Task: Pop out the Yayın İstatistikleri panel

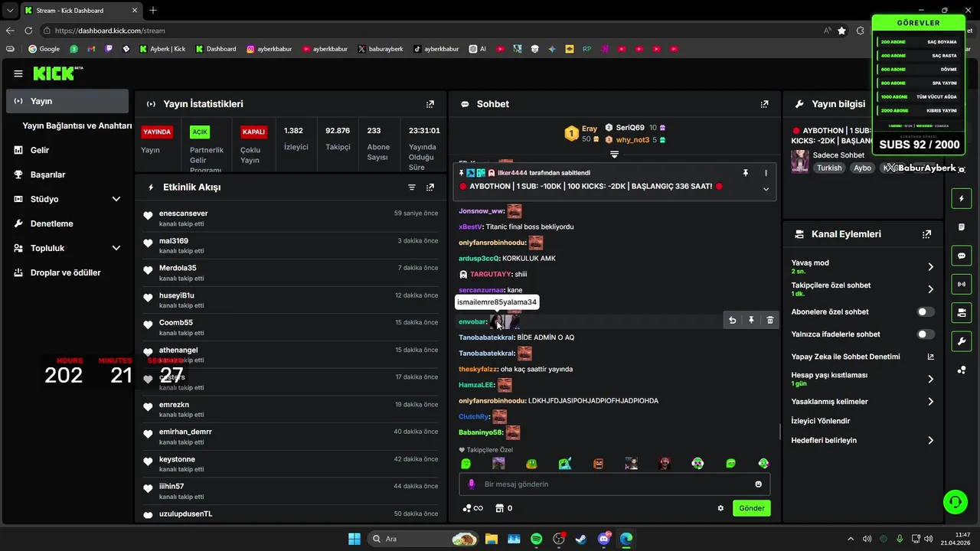Action: 430,104
